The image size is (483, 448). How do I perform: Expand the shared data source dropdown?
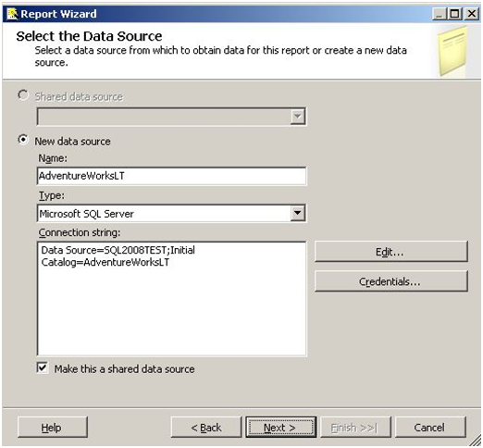point(298,117)
